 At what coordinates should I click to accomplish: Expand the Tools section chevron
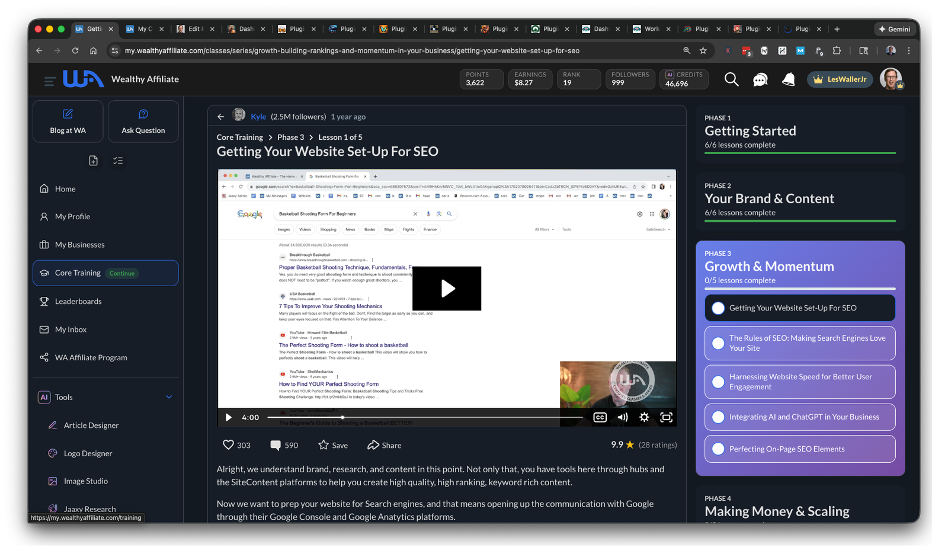(169, 397)
